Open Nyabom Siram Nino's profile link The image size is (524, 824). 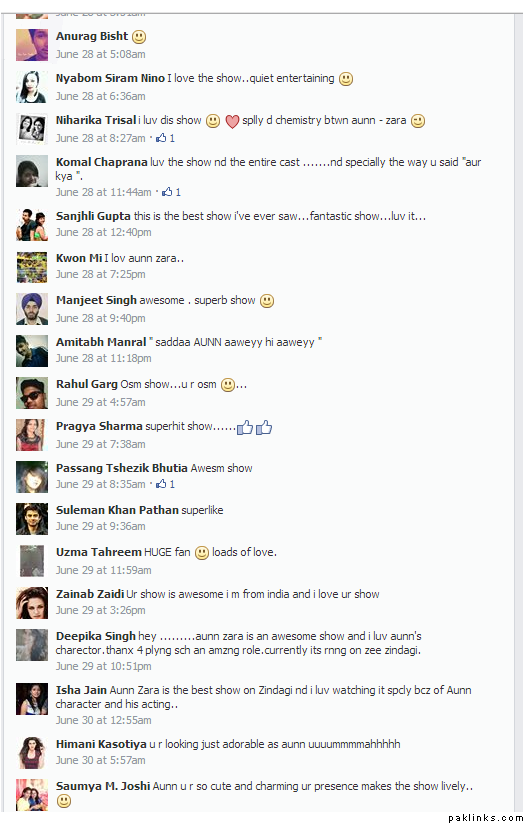[x=110, y=78]
